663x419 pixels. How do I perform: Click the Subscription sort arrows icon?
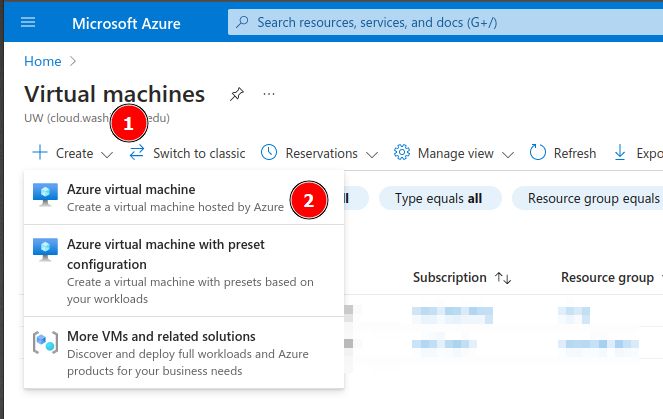[x=503, y=278]
